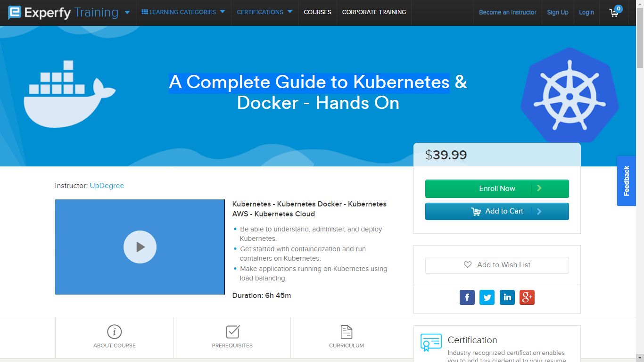
Task: Switch to the About Course tab
Action: pos(115,337)
